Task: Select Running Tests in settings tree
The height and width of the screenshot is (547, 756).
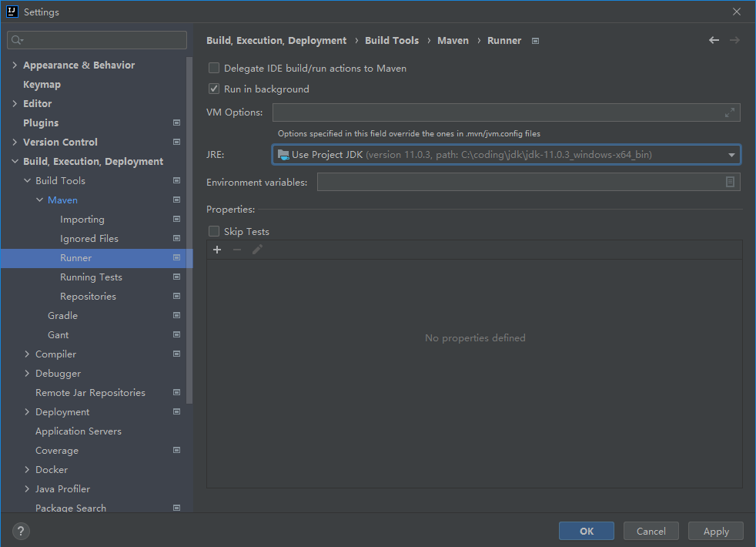Action: coord(91,277)
